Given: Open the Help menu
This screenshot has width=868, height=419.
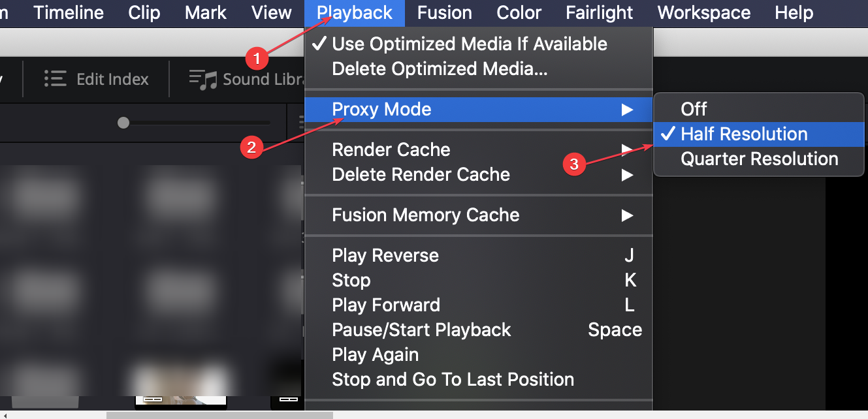Looking at the screenshot, I should [794, 12].
